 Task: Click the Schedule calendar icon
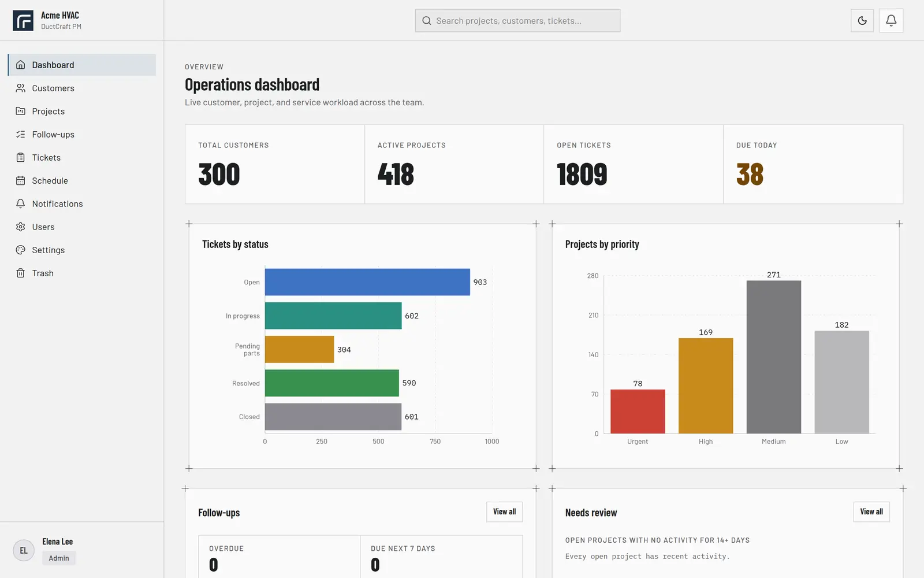[21, 180]
